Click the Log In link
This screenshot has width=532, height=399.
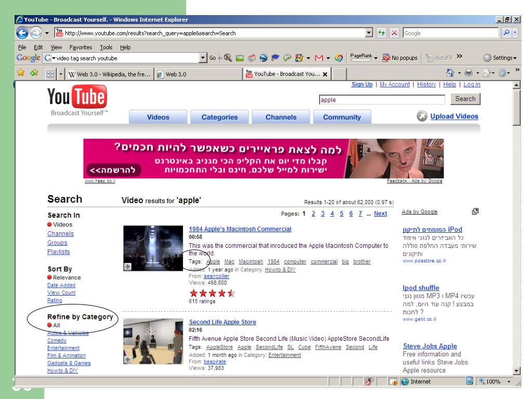[472, 85]
